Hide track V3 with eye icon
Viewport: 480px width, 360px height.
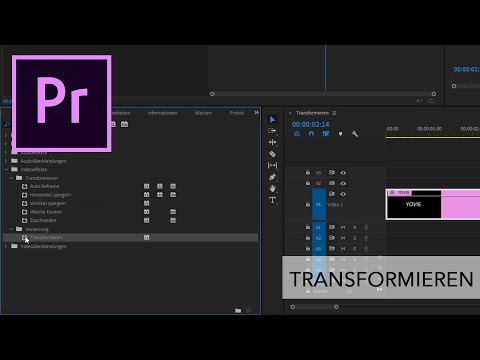(343, 173)
